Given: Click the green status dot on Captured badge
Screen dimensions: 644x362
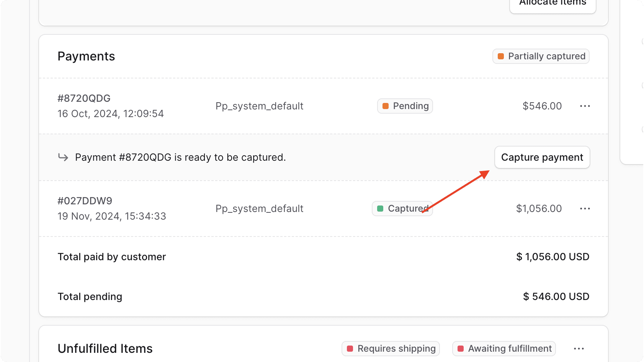Looking at the screenshot, I should coord(380,209).
